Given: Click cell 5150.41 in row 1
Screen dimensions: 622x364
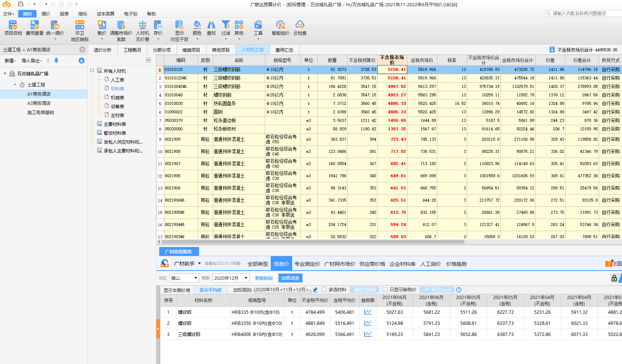Looking at the screenshot, I should [392, 69].
